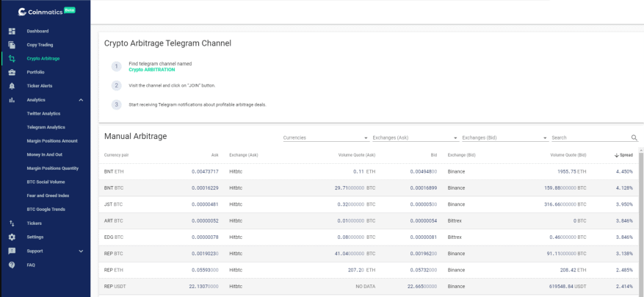
Task: Click the Settings gear icon
Action: (x=12, y=237)
